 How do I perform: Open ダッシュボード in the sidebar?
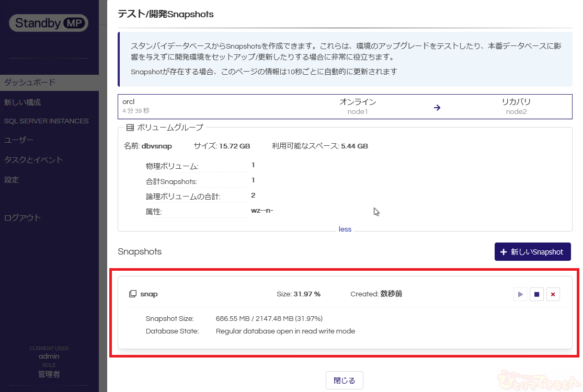[30, 83]
